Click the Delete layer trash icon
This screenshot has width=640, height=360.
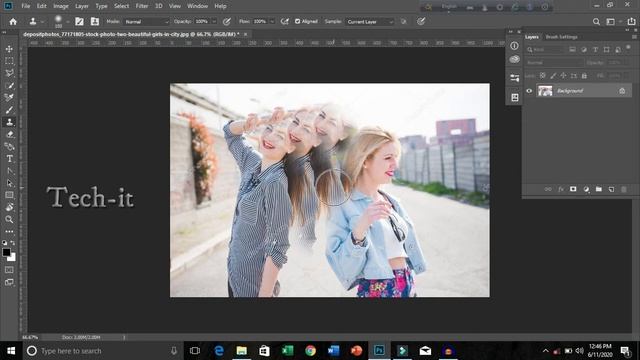pyautogui.click(x=623, y=189)
